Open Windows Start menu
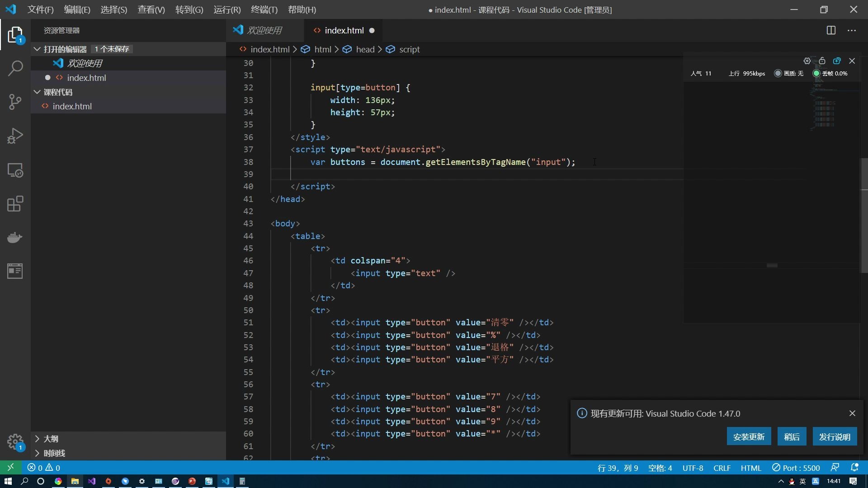Image resolution: width=868 pixels, height=488 pixels. [x=8, y=481]
